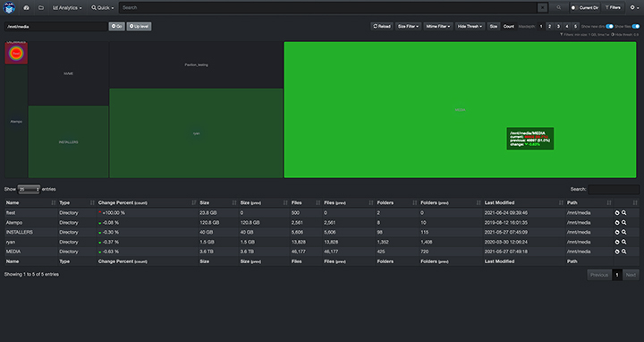The image size is (644, 342).
Task: Toggle Show files switch
Action: pos(636,26)
